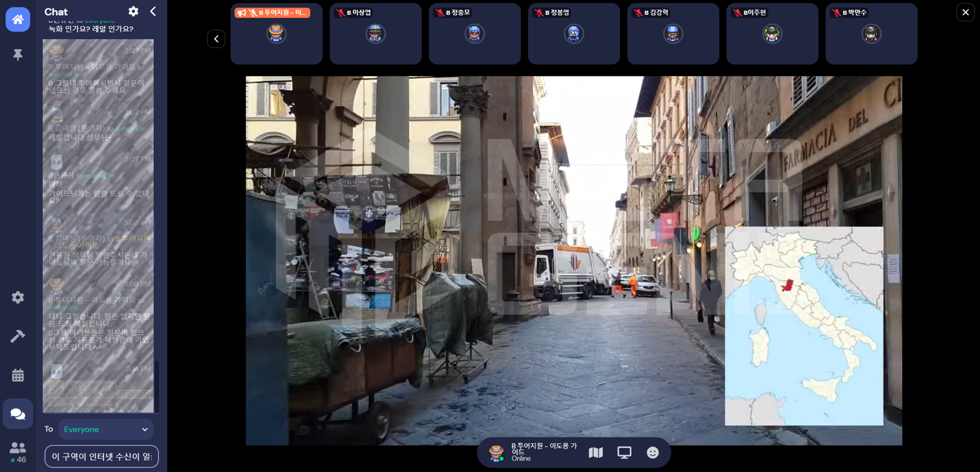
Task: Click the Chat panel title
Action: click(x=56, y=12)
